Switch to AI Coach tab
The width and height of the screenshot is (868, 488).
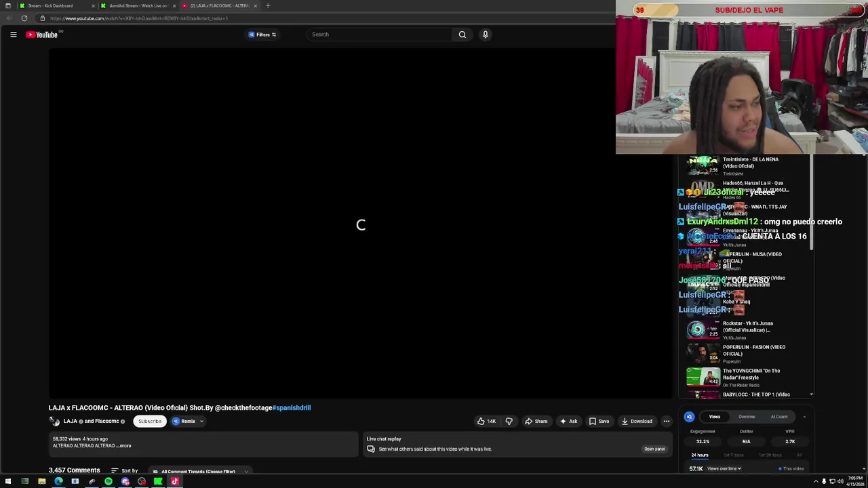779,417
